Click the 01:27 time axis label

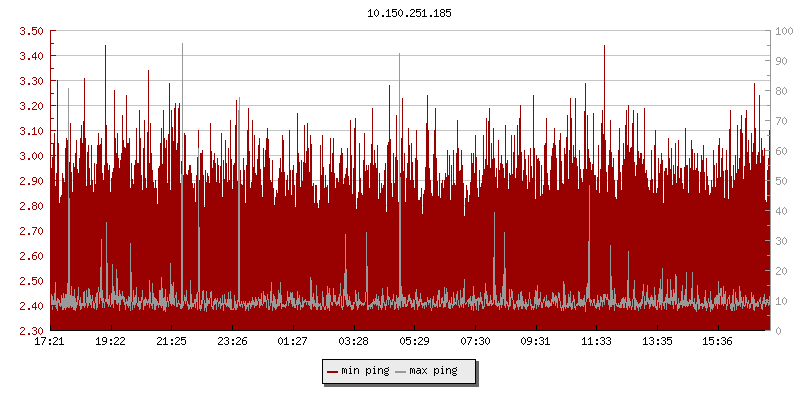pos(293,342)
